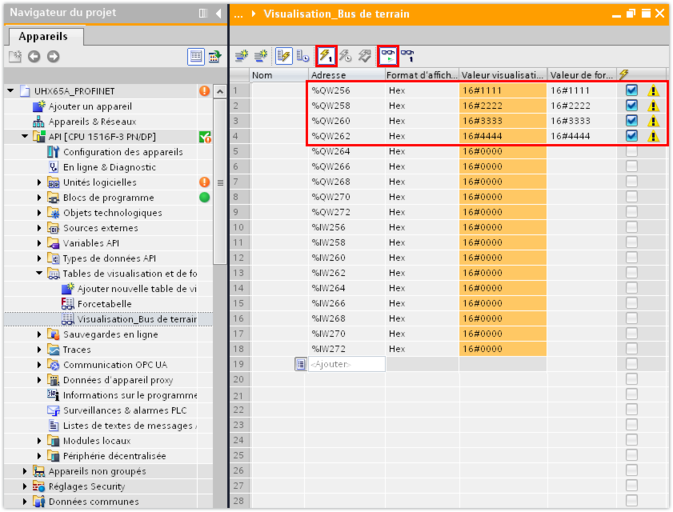Click the 'Monitor all' glasses icon
The width and height of the screenshot is (673, 512).
[388, 56]
